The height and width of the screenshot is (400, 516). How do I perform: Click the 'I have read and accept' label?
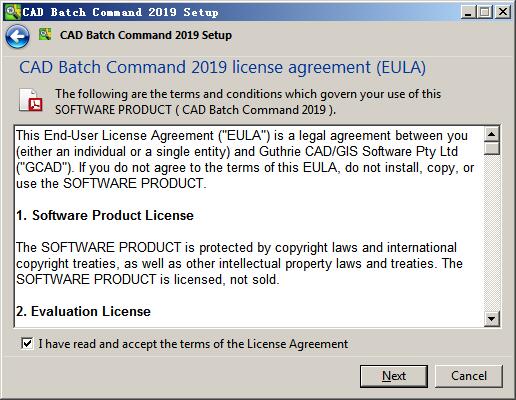(193, 344)
